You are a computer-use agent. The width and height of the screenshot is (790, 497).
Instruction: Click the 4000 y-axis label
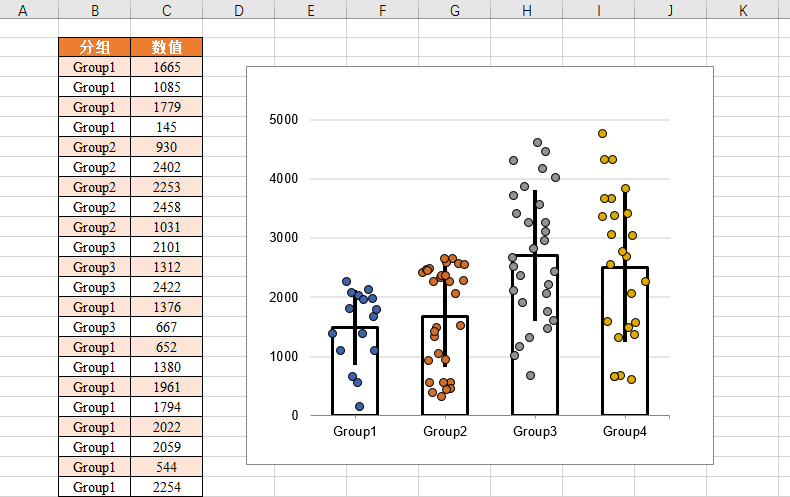(x=284, y=178)
